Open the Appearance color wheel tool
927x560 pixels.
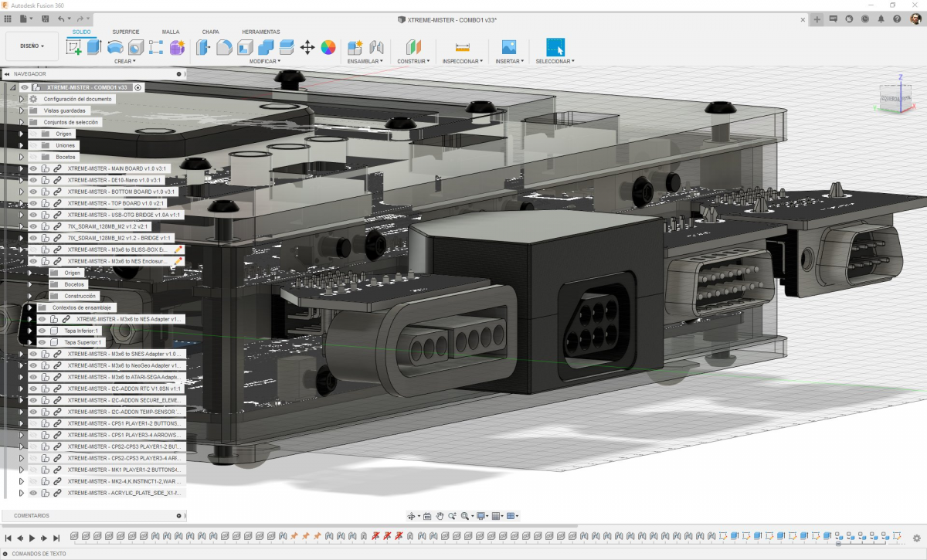[x=328, y=47]
